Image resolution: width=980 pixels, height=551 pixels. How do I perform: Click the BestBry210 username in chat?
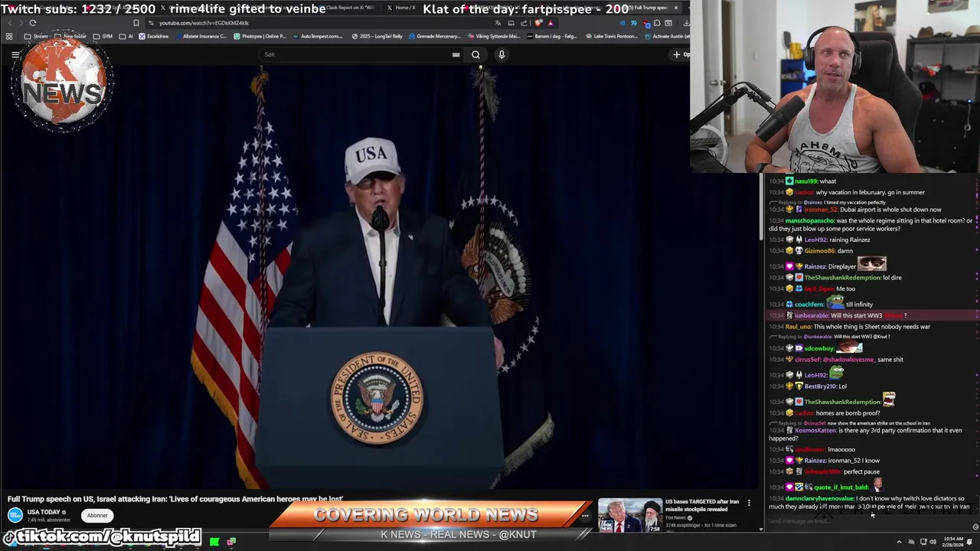[x=820, y=386]
